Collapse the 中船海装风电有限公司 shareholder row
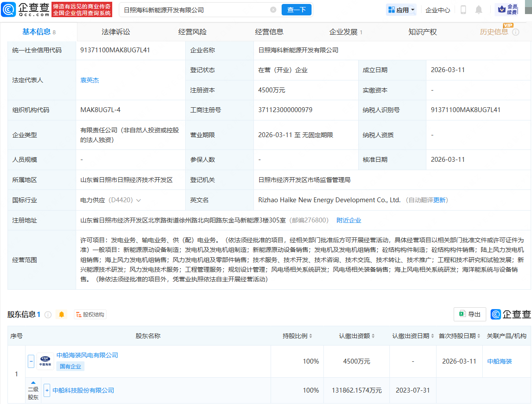The height and width of the screenshot is (404, 532). [x=31, y=361]
